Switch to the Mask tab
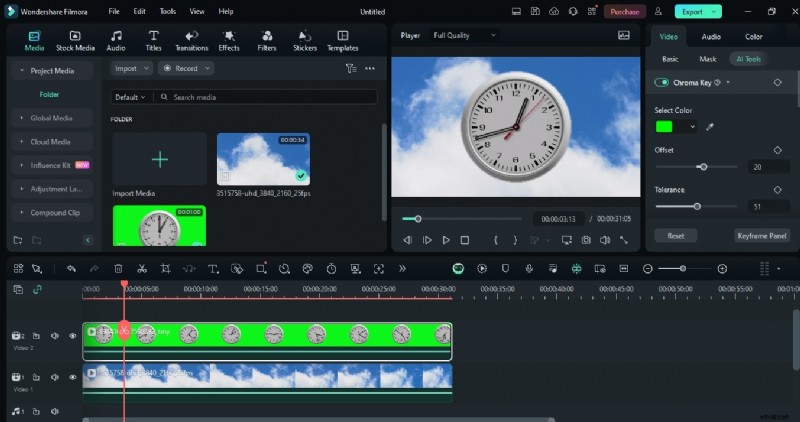The width and height of the screenshot is (800, 422). (707, 59)
